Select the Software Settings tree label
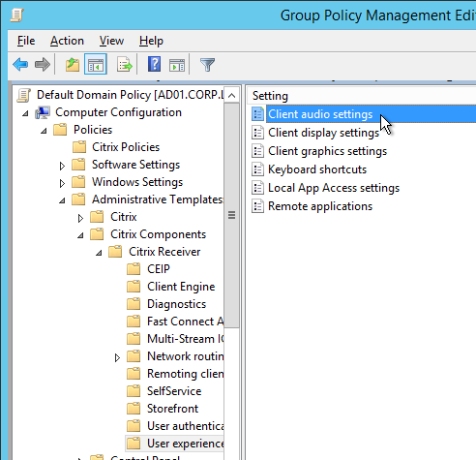The image size is (476, 460). point(135,165)
